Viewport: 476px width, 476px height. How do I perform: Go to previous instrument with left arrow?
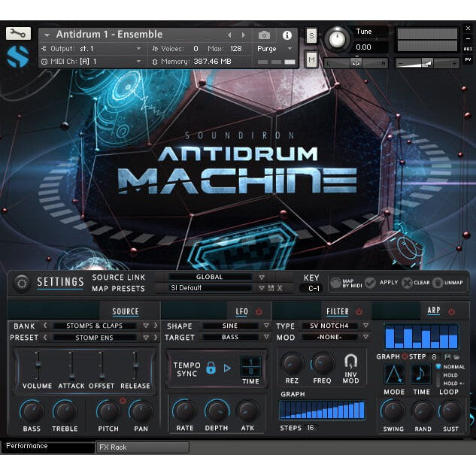(x=229, y=35)
